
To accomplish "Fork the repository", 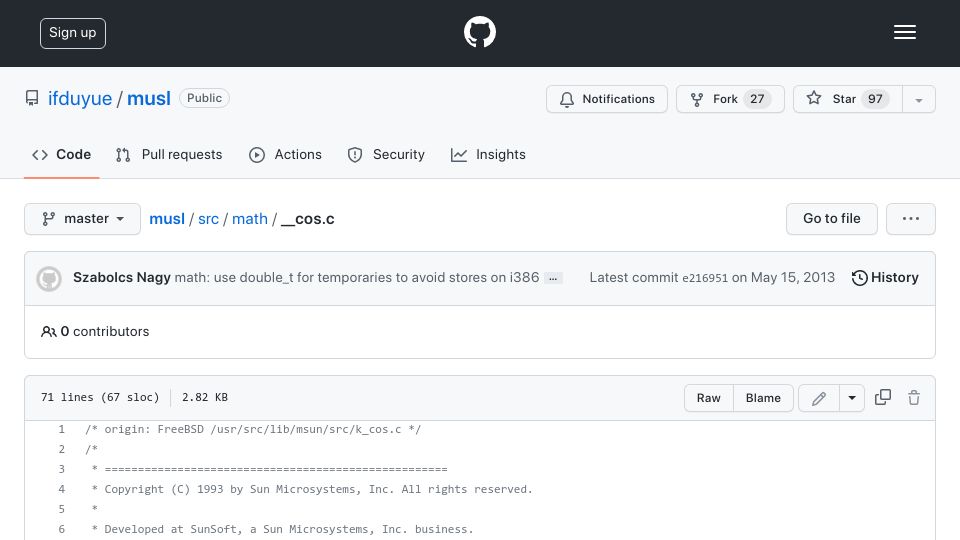I will [730, 99].
